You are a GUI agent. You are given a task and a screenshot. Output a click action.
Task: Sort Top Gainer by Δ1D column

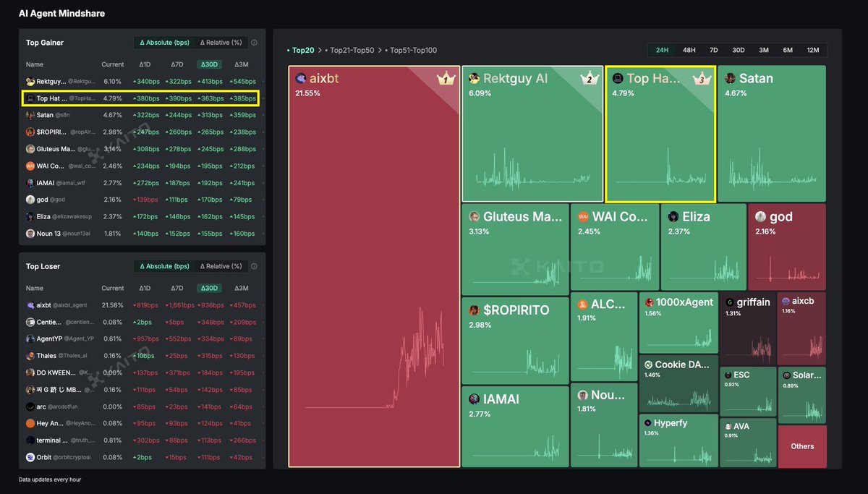[x=145, y=64]
